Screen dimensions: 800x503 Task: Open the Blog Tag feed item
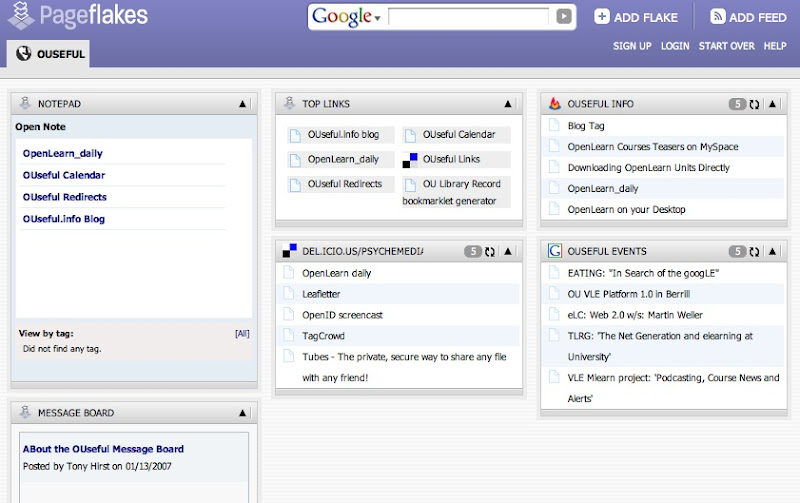coord(586,126)
